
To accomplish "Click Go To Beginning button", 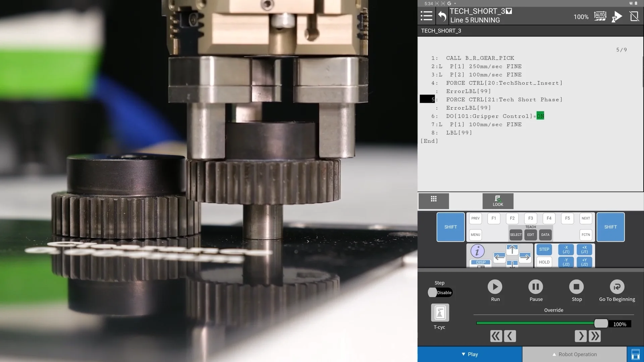I will pos(617,287).
